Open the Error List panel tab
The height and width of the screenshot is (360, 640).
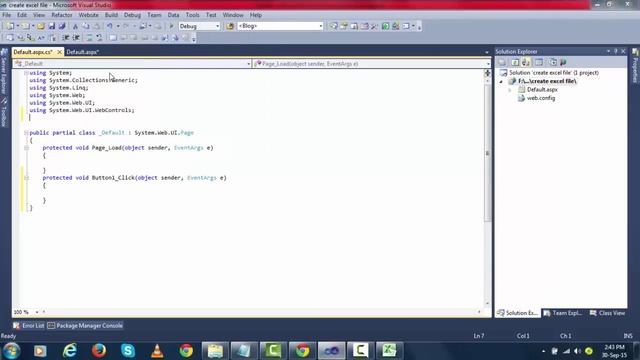coord(29,326)
